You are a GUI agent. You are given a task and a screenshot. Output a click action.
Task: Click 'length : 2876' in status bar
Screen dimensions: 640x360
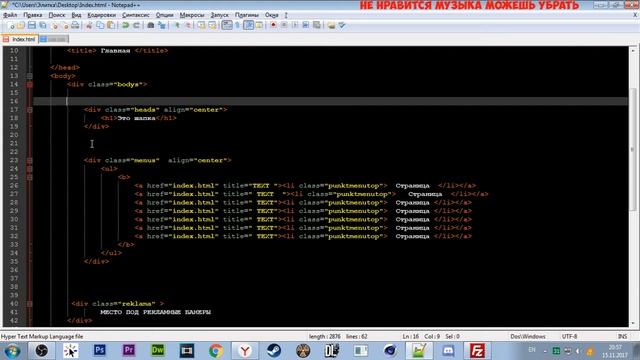pos(324,337)
